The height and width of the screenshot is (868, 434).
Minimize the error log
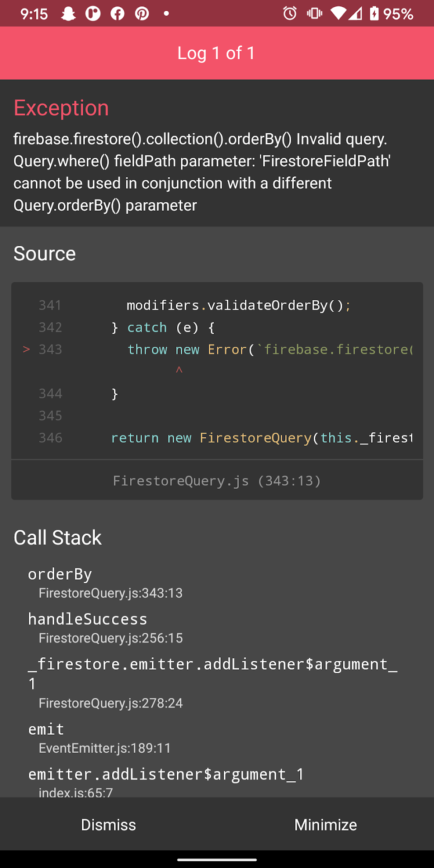[x=325, y=824]
